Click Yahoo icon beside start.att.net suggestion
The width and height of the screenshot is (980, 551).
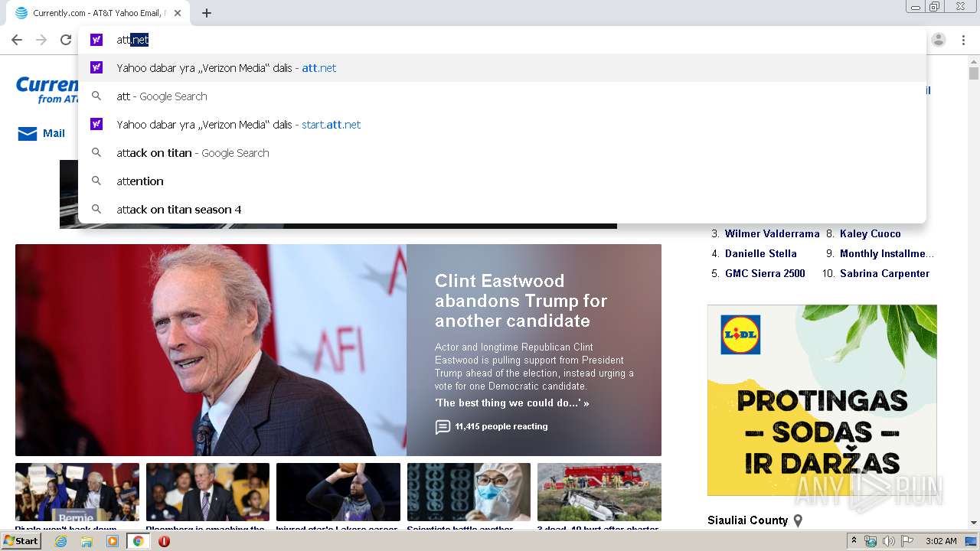tap(96, 124)
